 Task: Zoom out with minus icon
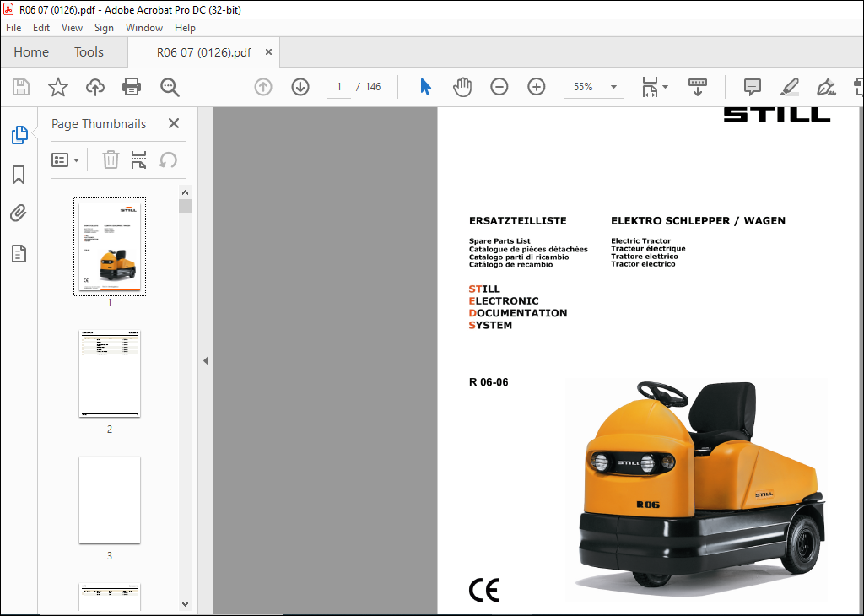pyautogui.click(x=499, y=87)
